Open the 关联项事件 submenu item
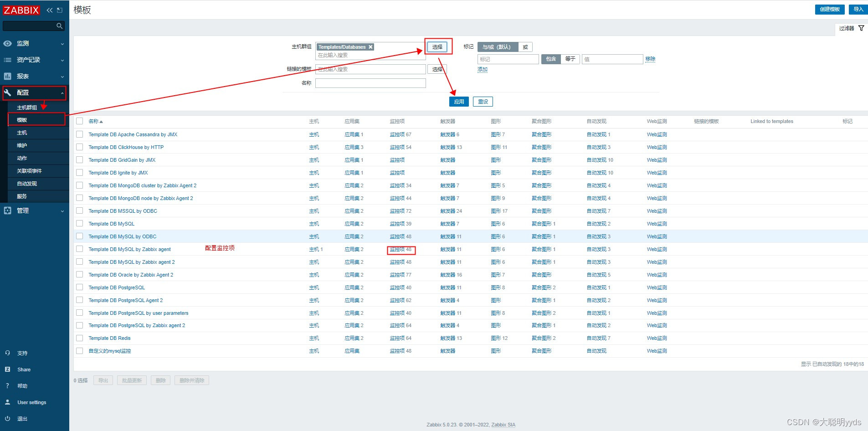This screenshot has height=431, width=868. click(x=29, y=171)
